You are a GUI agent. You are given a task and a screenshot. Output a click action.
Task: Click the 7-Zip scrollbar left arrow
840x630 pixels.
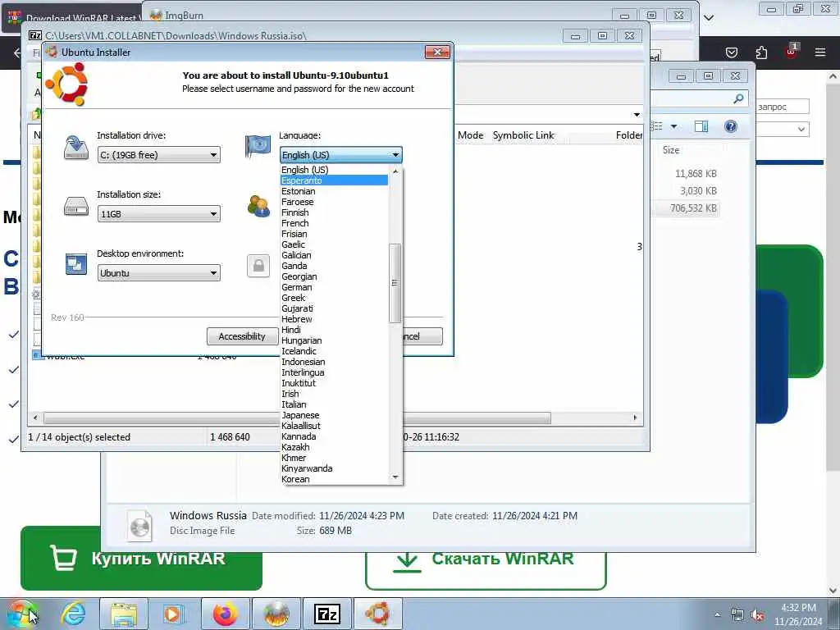point(35,418)
